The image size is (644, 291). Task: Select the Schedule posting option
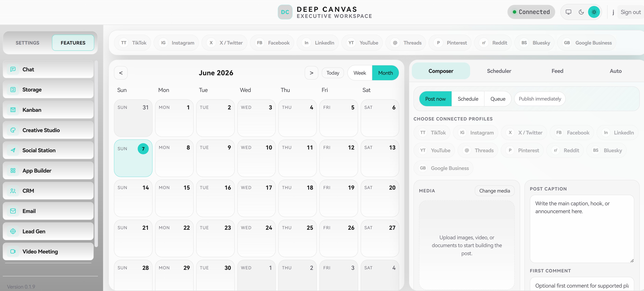coord(468,99)
